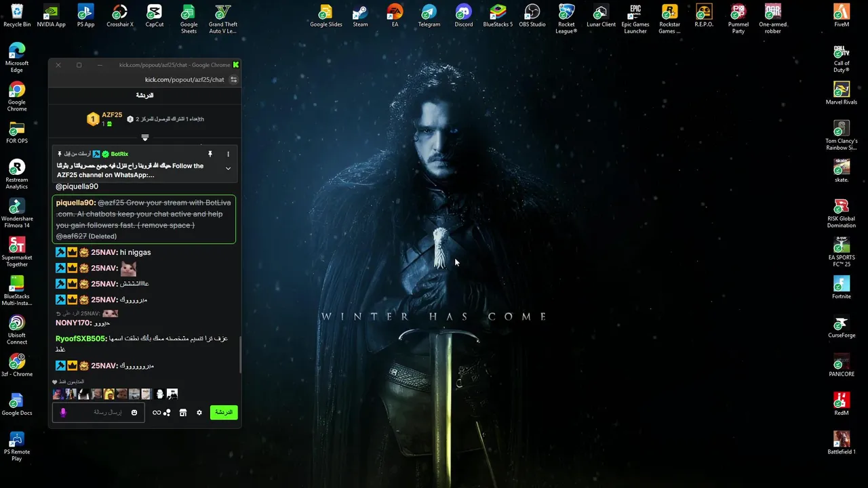The width and height of the screenshot is (868, 488).
Task: Open piquella90 username on deleted message
Action: click(75, 203)
